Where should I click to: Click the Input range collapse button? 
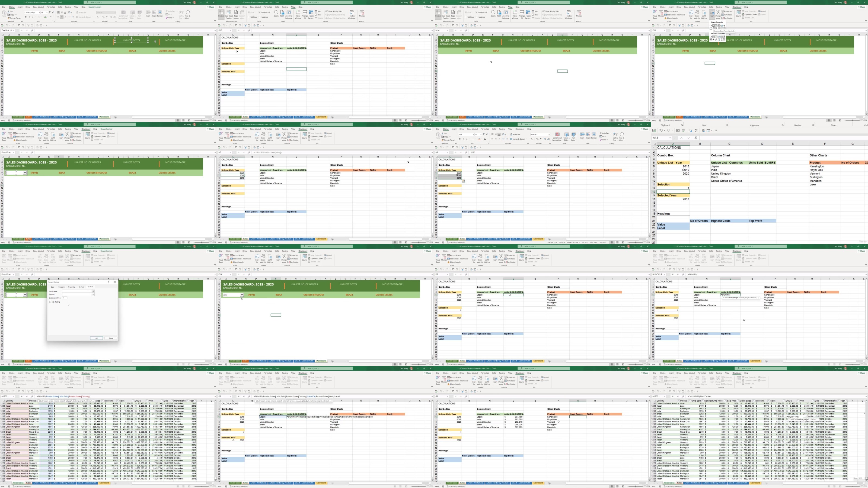coord(93,291)
